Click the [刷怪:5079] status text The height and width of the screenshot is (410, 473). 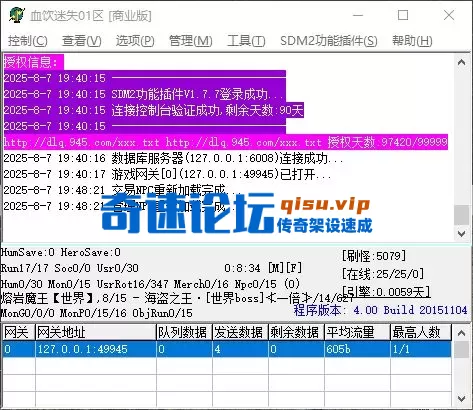pos(374,256)
